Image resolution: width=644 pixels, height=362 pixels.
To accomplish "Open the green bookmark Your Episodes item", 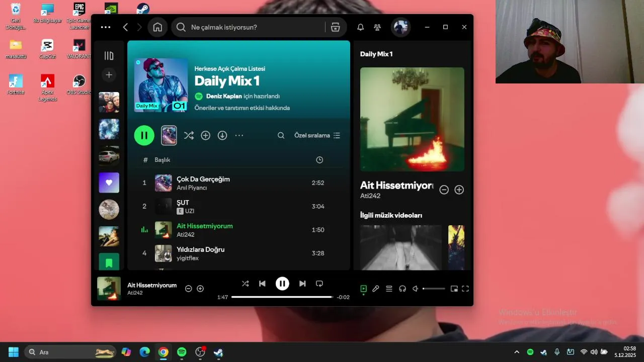I will [x=109, y=261].
